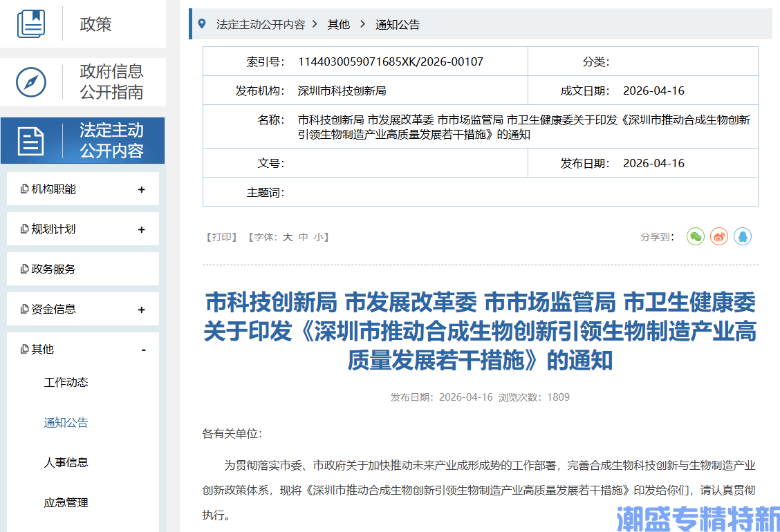Click the 政策 book icon in sidebar
This screenshot has height=532, width=780.
click(x=30, y=21)
